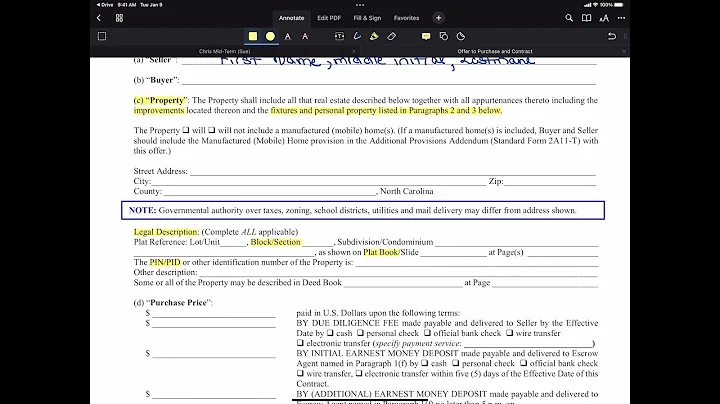Screen dimensions: 720x404
Task: Click the highlighted "Plat Book/" text
Action: tap(382, 252)
